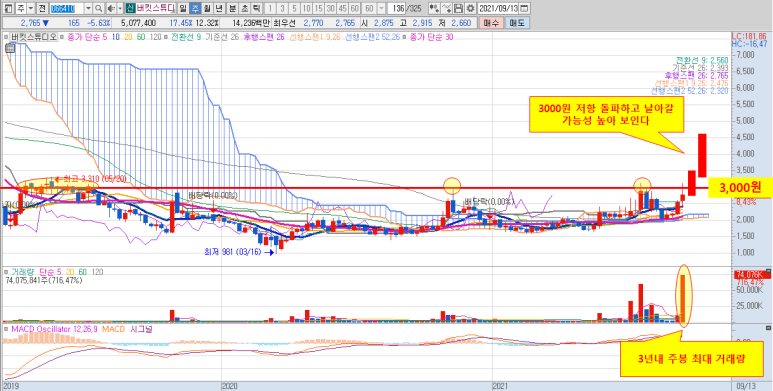This screenshot has width=773, height=391.
Task: Click the stock code input field
Action: 68,8
